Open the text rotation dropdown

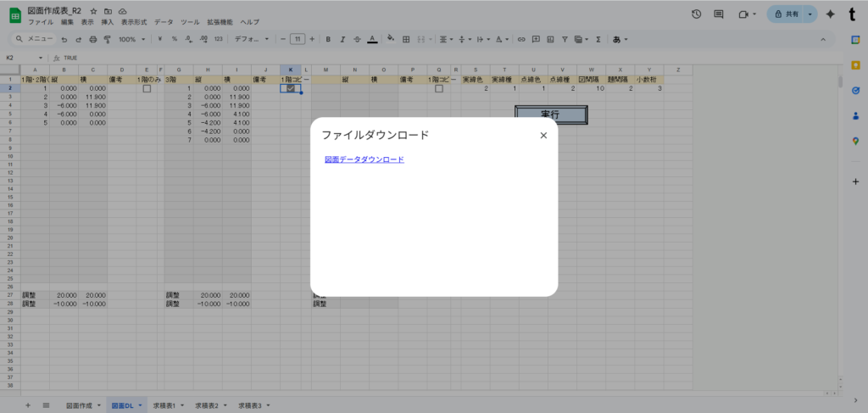coord(502,39)
